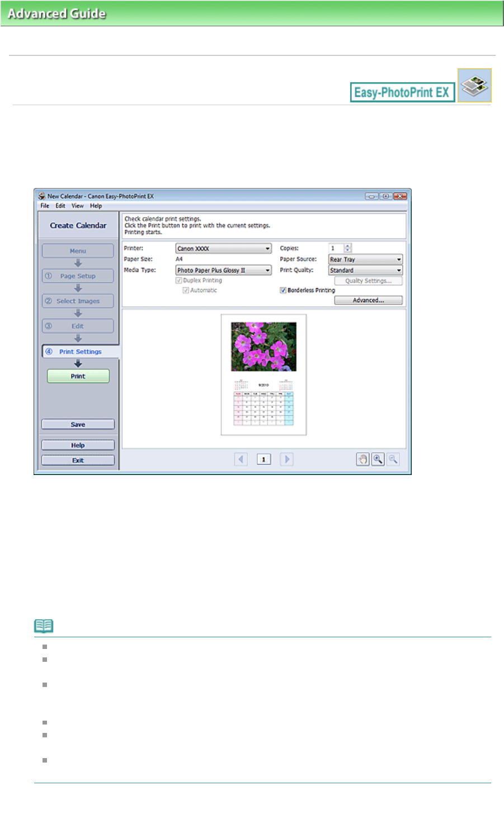Open the Printer dropdown Canon XXXX
This screenshot has width=504, height=823.
224,248
